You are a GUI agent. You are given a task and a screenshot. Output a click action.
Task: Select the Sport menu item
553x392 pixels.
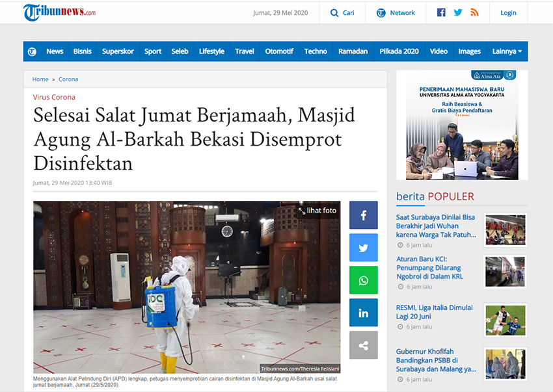click(153, 51)
